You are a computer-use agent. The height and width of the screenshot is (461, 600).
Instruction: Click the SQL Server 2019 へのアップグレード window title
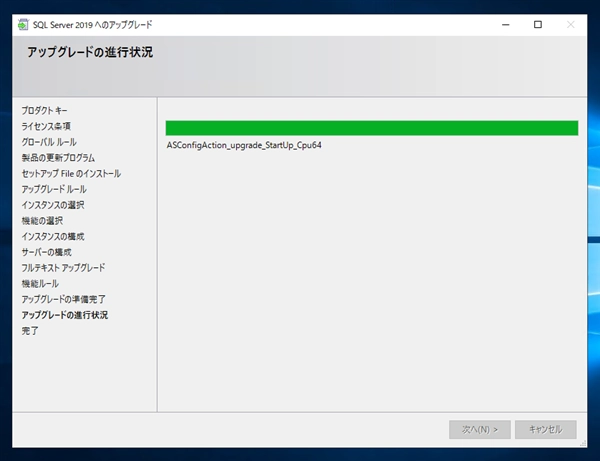[x=92, y=25]
